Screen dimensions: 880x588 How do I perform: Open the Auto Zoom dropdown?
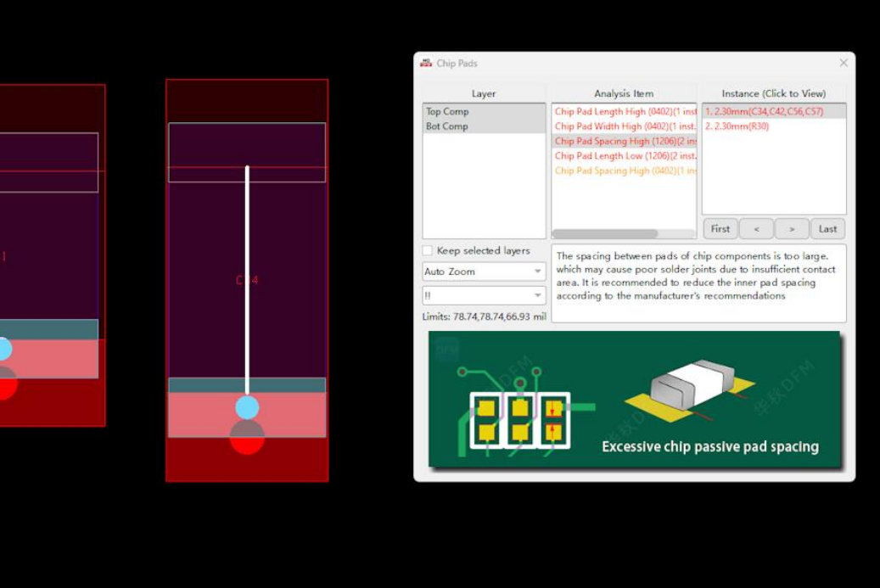pyautogui.click(x=484, y=272)
